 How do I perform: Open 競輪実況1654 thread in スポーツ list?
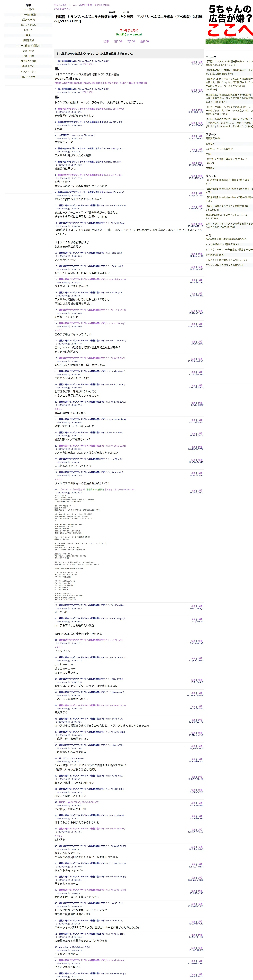coord(213,139)
